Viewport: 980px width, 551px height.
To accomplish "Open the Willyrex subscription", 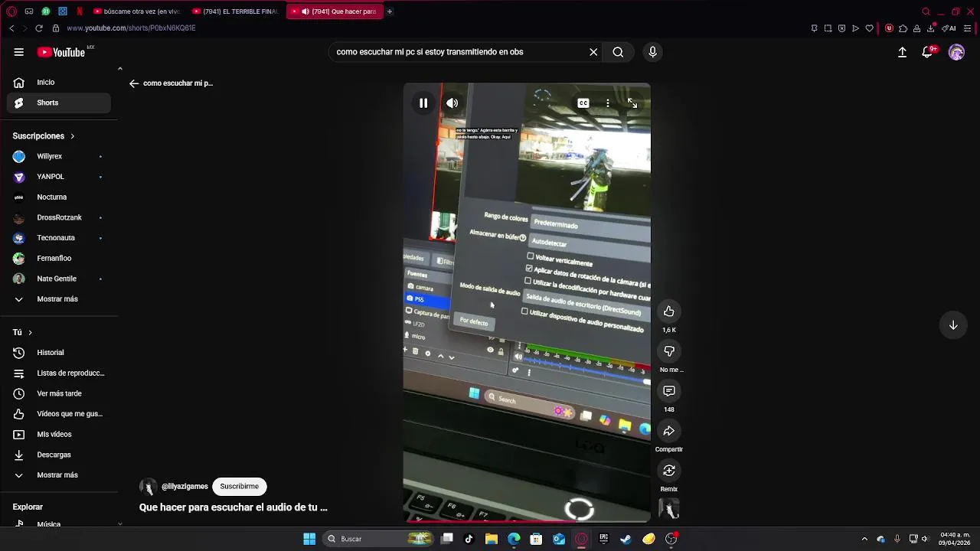I will 59,156.
